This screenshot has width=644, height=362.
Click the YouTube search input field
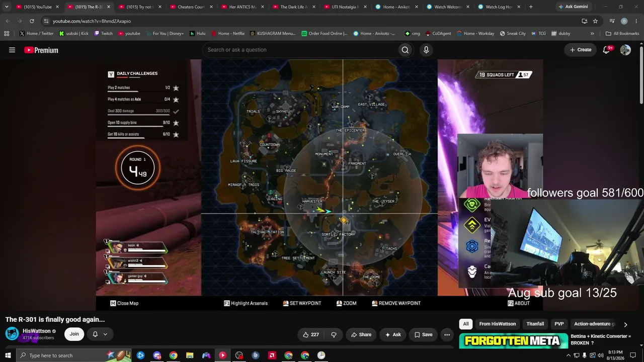(299, 50)
